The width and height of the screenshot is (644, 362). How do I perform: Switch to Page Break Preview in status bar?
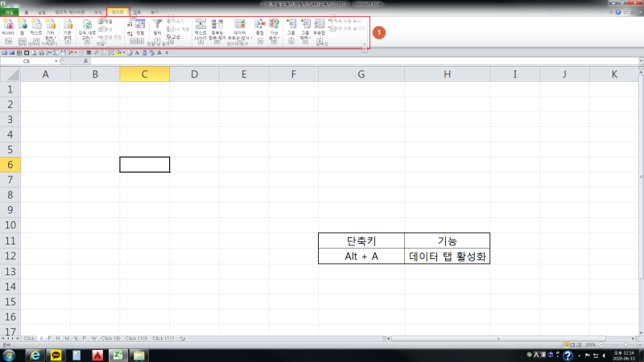click(579, 345)
